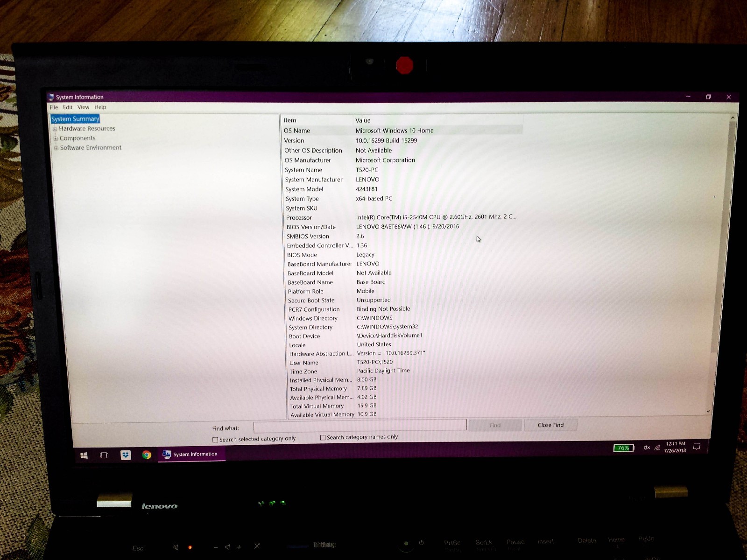Open the View menu
This screenshot has width=747, height=560.
(x=83, y=107)
